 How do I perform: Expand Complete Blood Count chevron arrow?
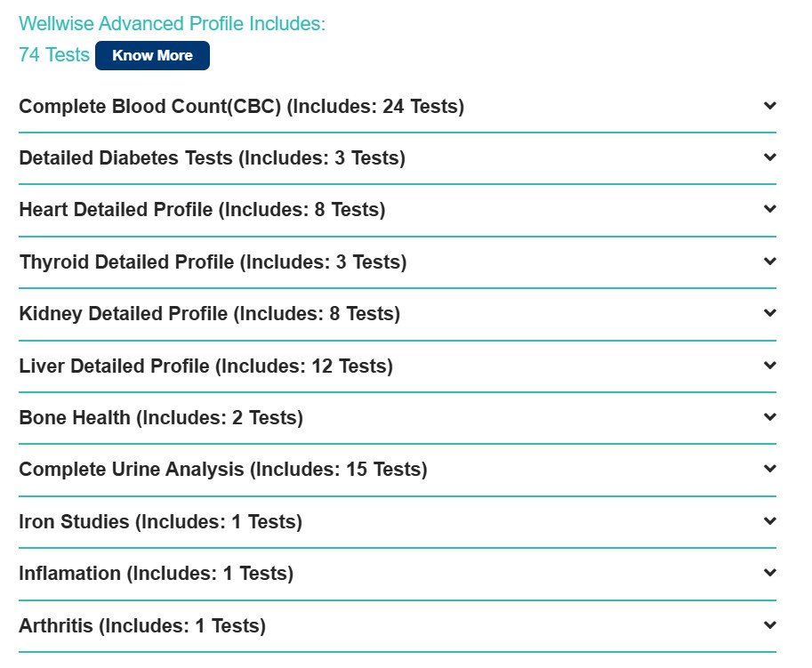770,106
